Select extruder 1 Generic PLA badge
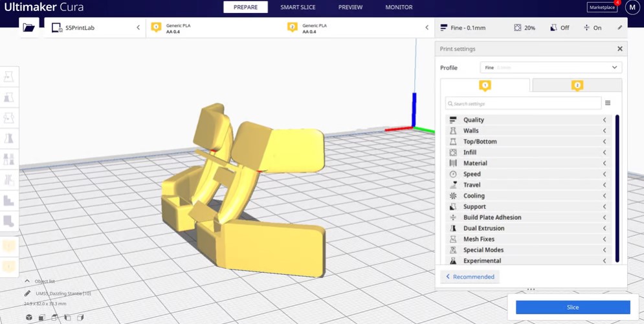The image size is (644, 324). 156,27
